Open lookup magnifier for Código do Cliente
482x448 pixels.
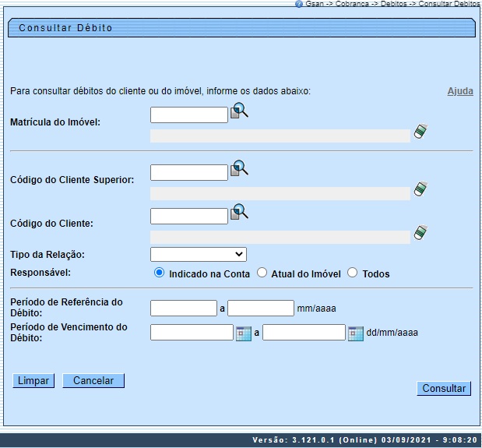(239, 212)
